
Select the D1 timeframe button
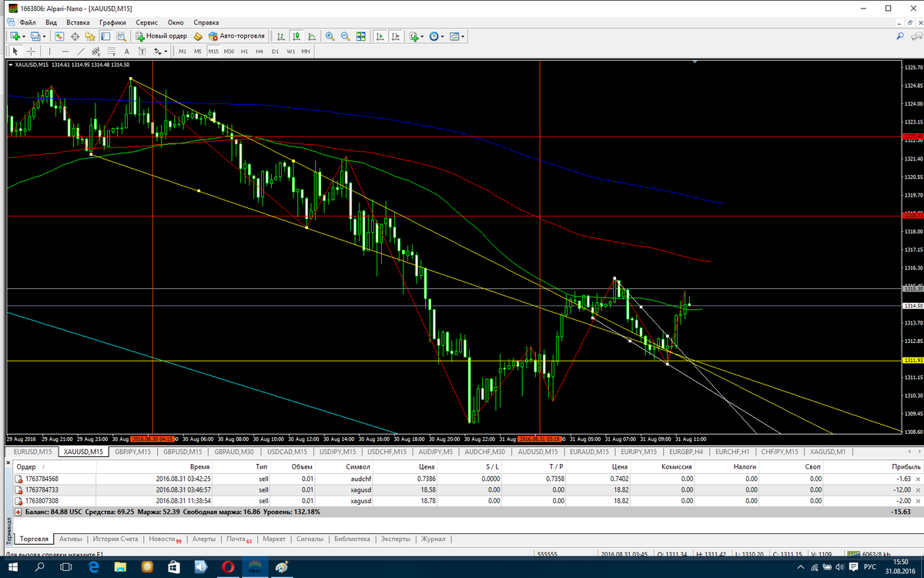point(275,51)
